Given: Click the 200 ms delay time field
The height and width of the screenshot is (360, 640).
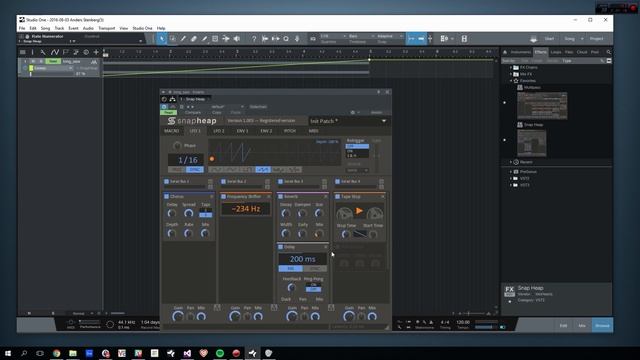Looking at the screenshot, I should (302, 259).
